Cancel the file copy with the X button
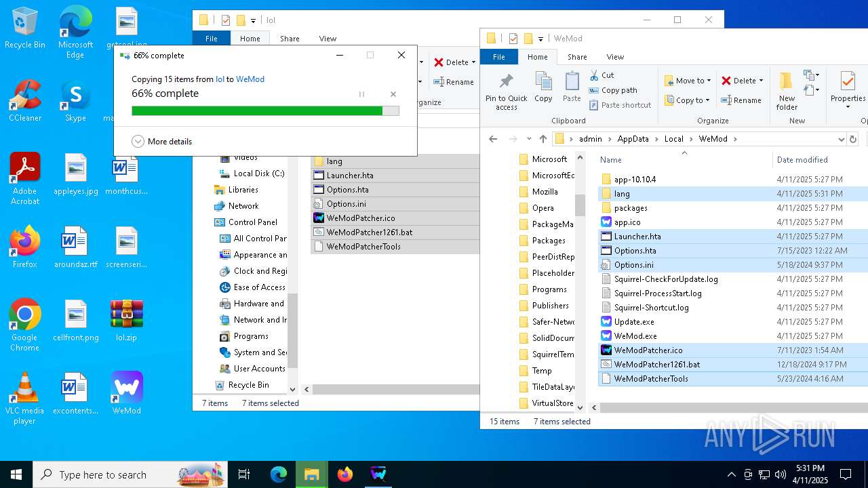The image size is (868, 488). (x=393, y=94)
